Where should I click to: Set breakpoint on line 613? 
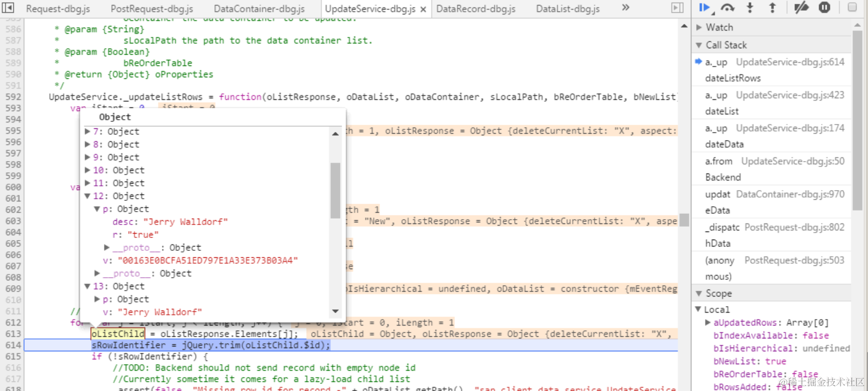click(x=13, y=334)
